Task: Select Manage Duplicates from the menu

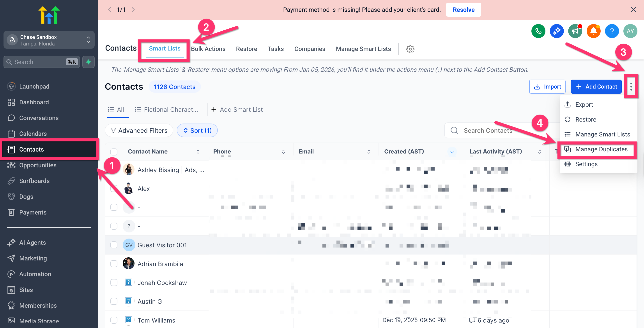Action: 601,149
